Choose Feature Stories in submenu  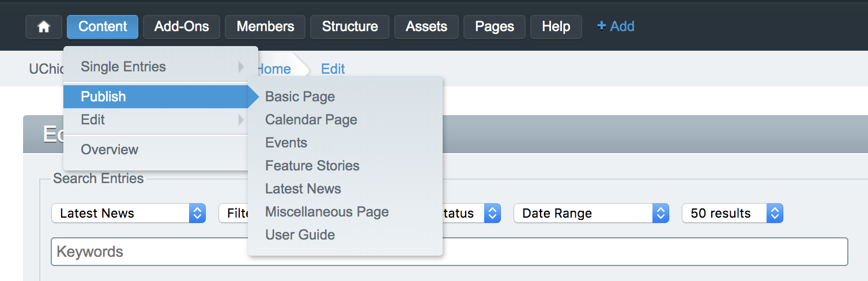point(312,166)
